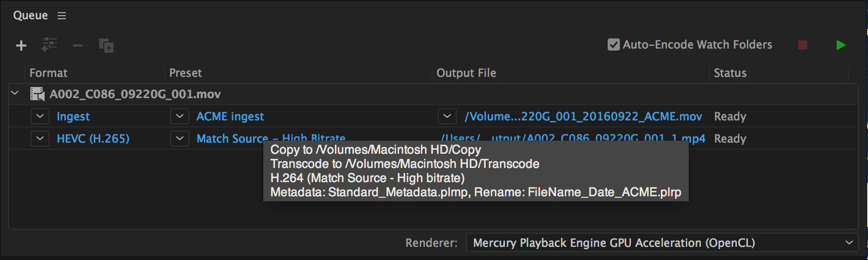Click the Add Source plus icon
868x260 pixels.
21,46
